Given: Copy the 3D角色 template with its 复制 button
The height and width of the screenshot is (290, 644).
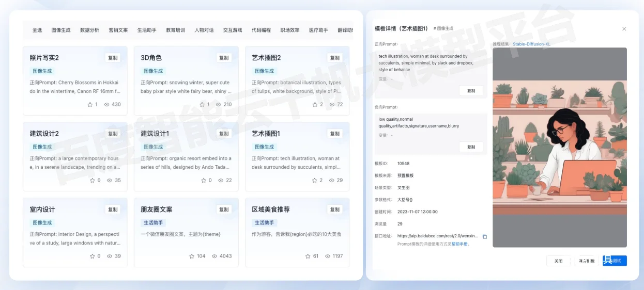Looking at the screenshot, I should [x=224, y=58].
